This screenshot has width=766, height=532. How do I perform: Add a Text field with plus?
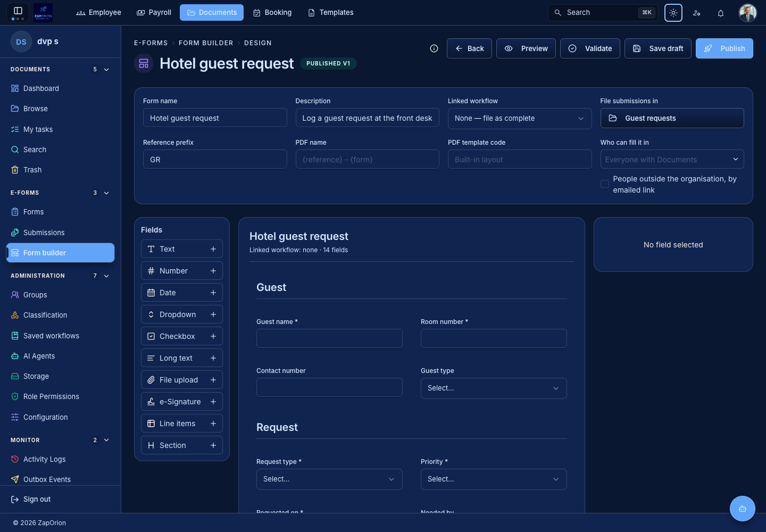213,249
